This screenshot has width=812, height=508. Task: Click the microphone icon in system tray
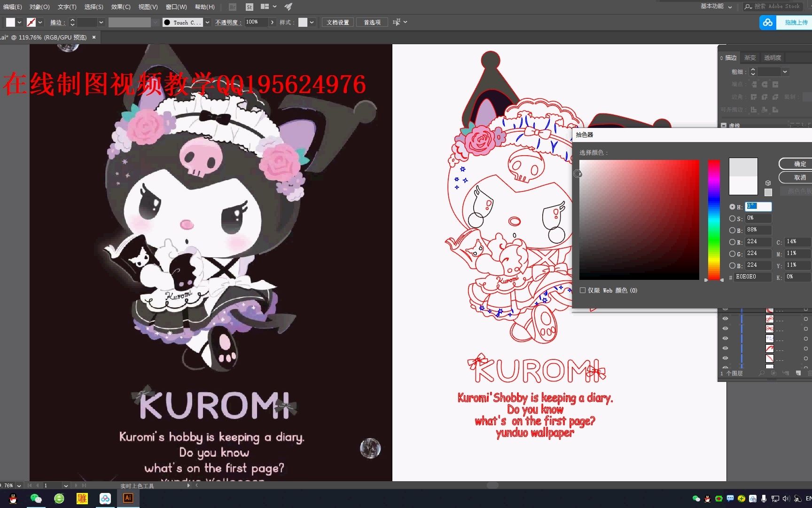click(x=764, y=499)
